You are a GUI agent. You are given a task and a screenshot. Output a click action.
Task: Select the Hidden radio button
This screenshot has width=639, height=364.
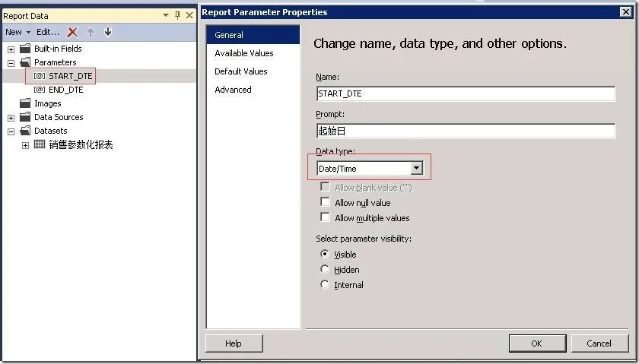point(325,269)
